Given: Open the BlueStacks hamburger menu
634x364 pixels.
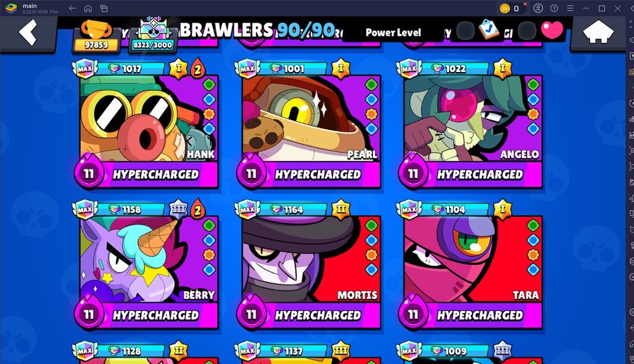Looking at the screenshot, I should (x=570, y=8).
